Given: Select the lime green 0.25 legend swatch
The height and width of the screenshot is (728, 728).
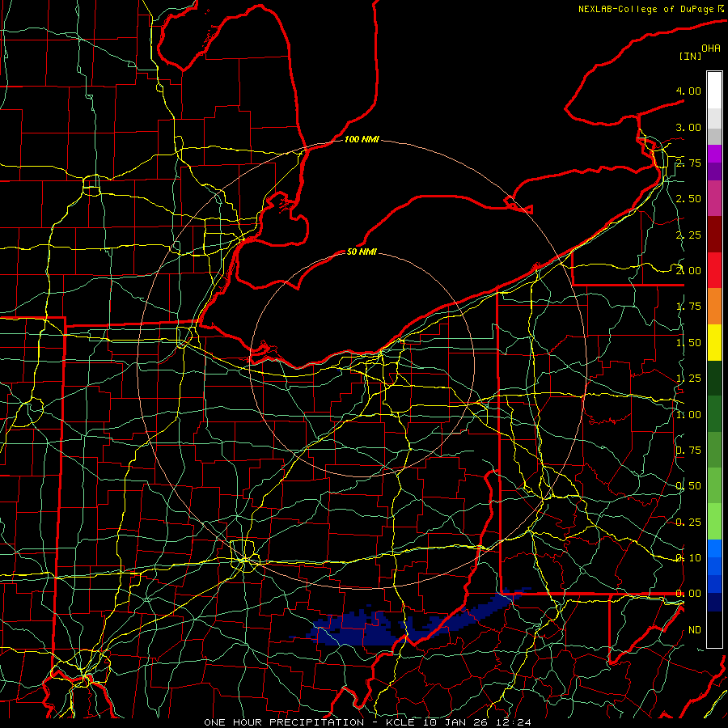Looking at the screenshot, I should click(714, 522).
